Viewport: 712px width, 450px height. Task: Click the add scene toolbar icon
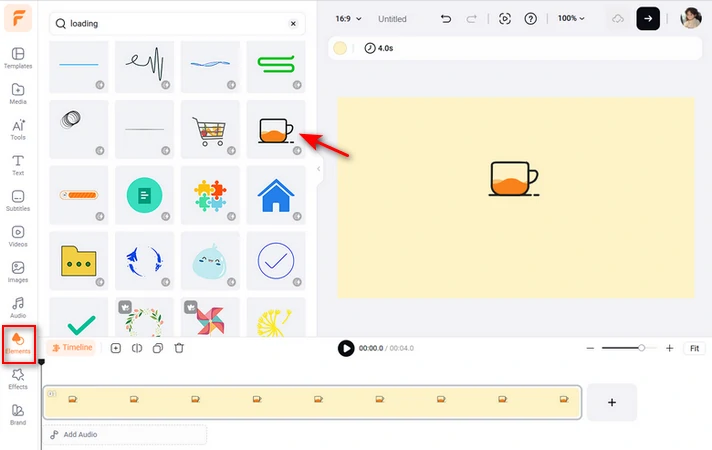coord(116,348)
